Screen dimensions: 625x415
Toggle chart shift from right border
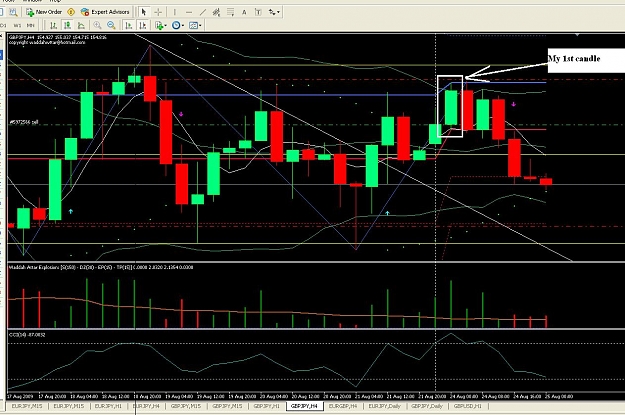(142, 26)
